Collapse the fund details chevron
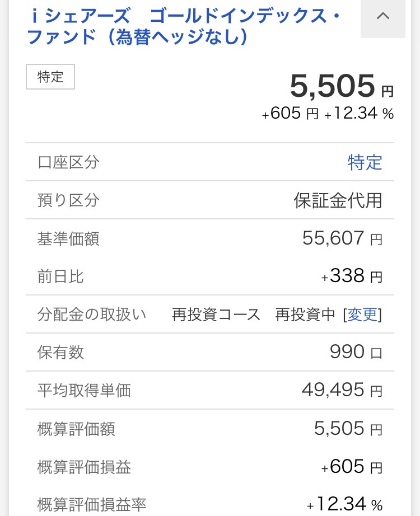This screenshot has width=420, height=516. [383, 17]
